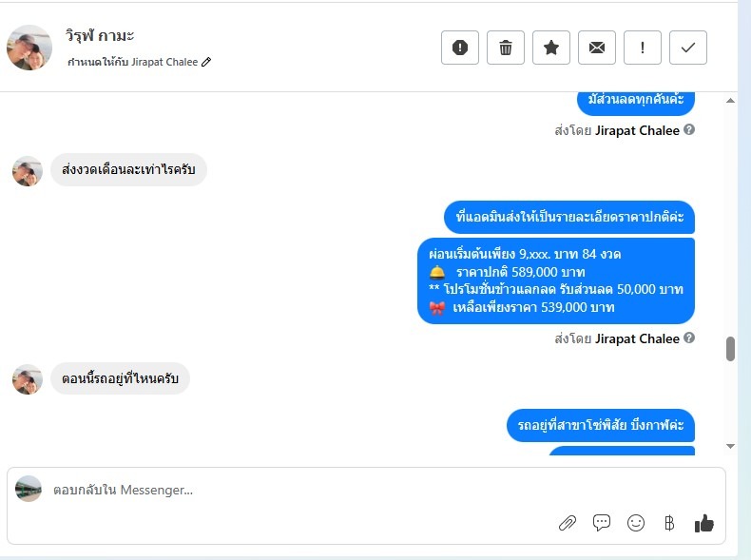
Task: Mark as unread using envelope icon
Action: tap(597, 48)
